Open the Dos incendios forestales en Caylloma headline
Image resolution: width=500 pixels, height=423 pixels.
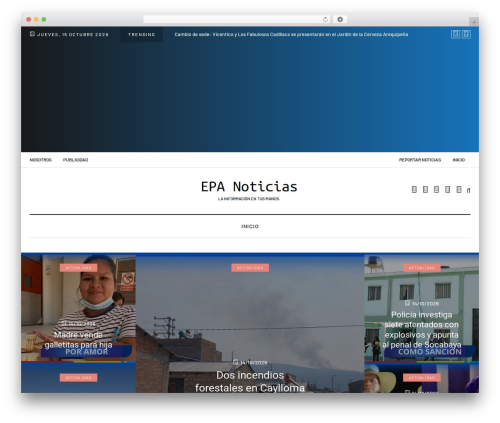coord(250,381)
